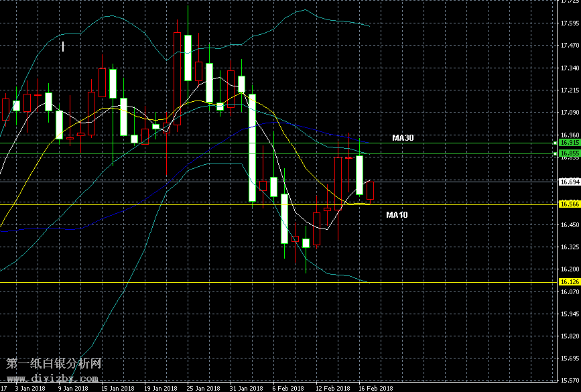Click the 15.570 label on price axis
Viewport: 581px width, 392px height.
(570, 381)
